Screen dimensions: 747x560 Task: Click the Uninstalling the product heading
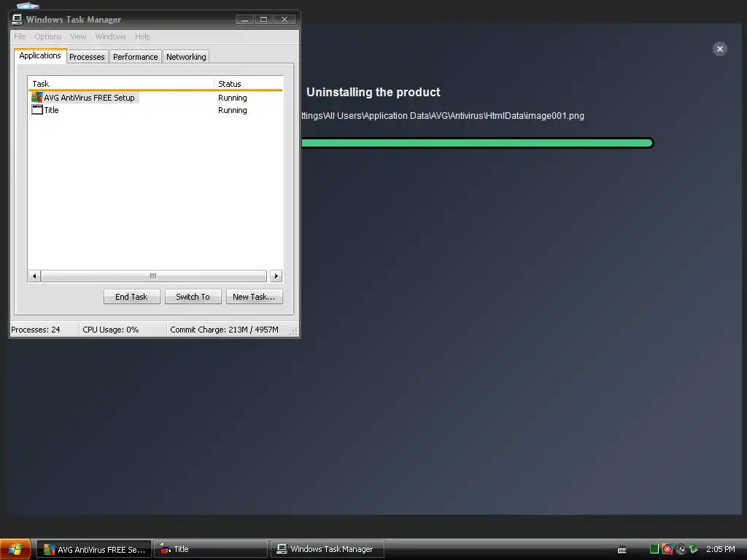point(373,92)
